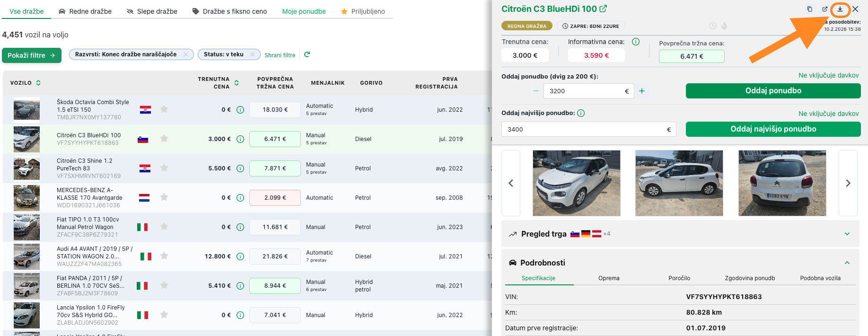Click info icon in Audi A4 AVANT row
Viewport: 868px width, 336px height.
click(x=240, y=256)
